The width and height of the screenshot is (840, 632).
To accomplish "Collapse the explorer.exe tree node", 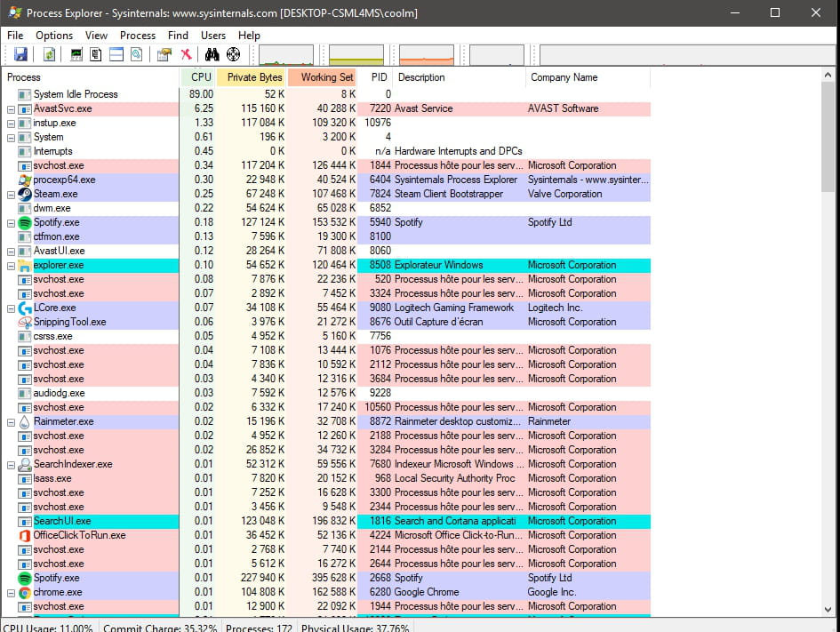I will point(11,265).
